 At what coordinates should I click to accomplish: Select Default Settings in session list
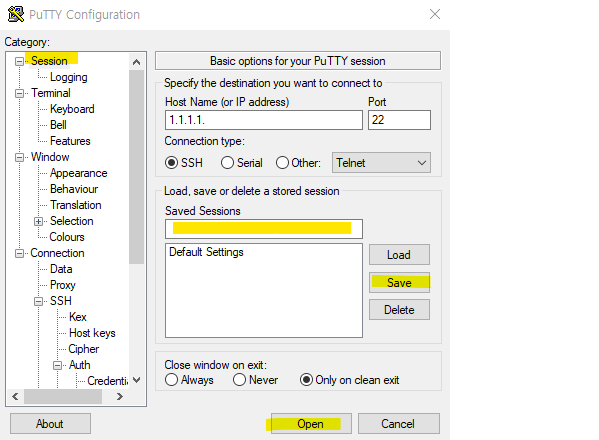point(206,252)
